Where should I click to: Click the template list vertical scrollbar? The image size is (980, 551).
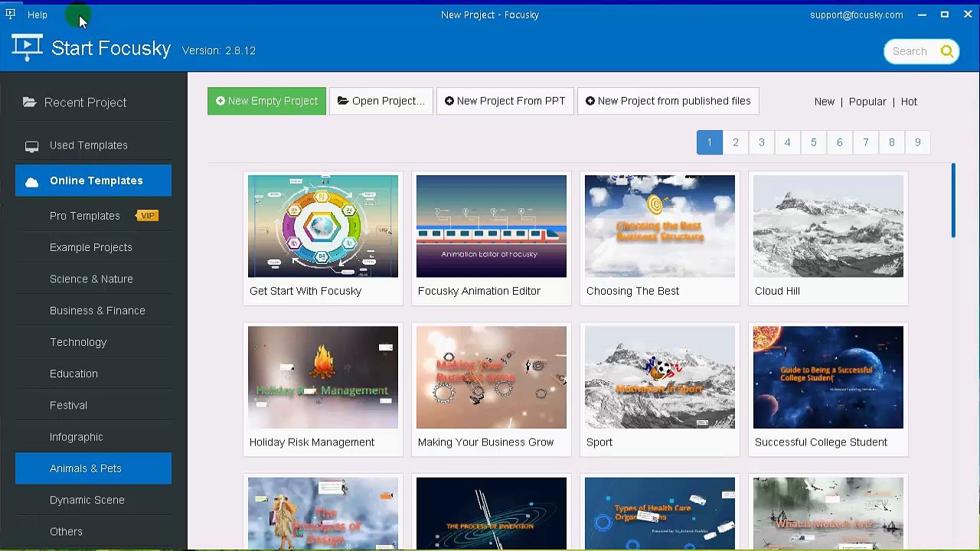(953, 201)
